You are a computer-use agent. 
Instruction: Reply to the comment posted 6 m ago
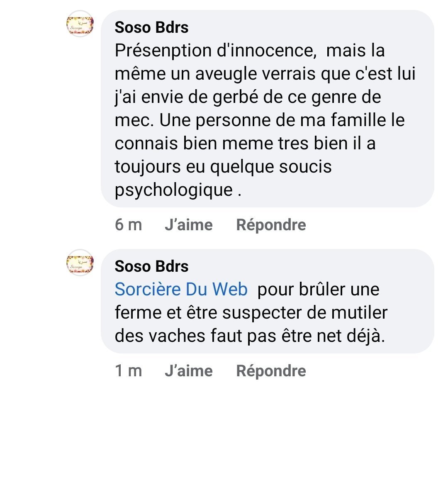pyautogui.click(x=271, y=225)
